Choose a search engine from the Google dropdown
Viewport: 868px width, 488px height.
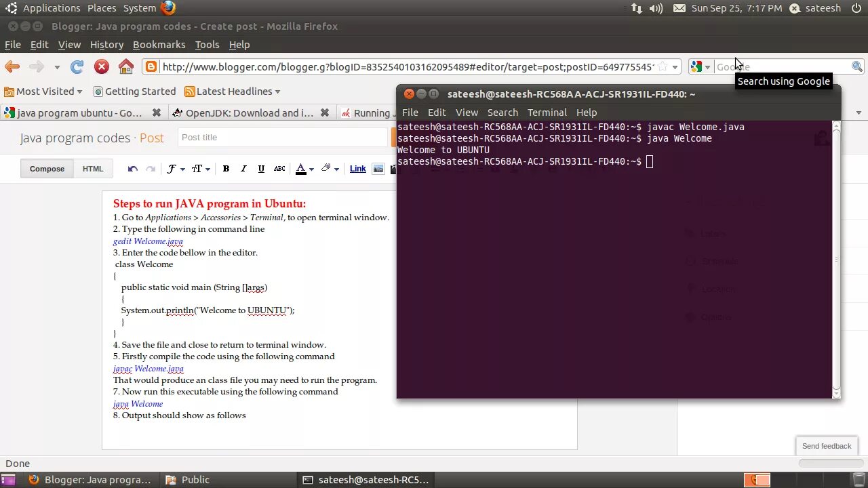700,66
